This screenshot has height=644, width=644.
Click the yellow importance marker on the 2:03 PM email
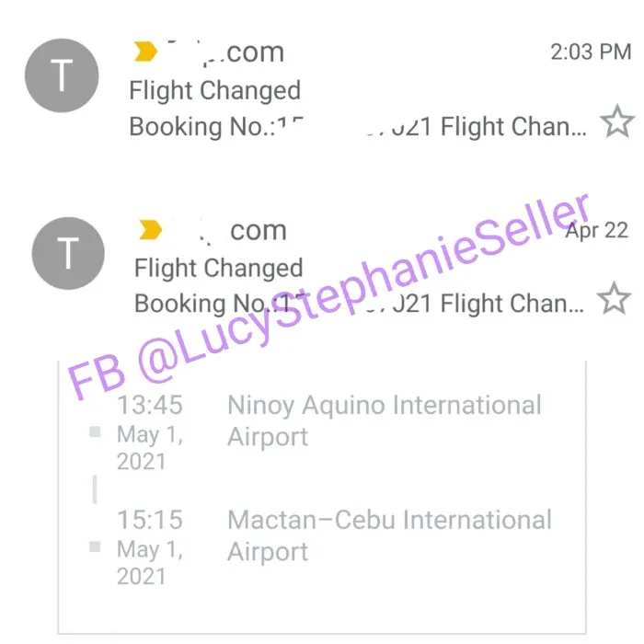pos(145,52)
